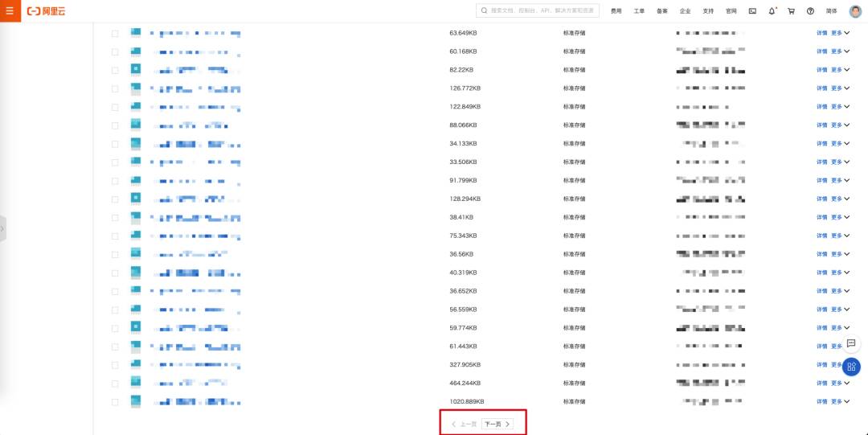
Task: Expand 更多 for the 33.506KB file
Action: click(840, 162)
